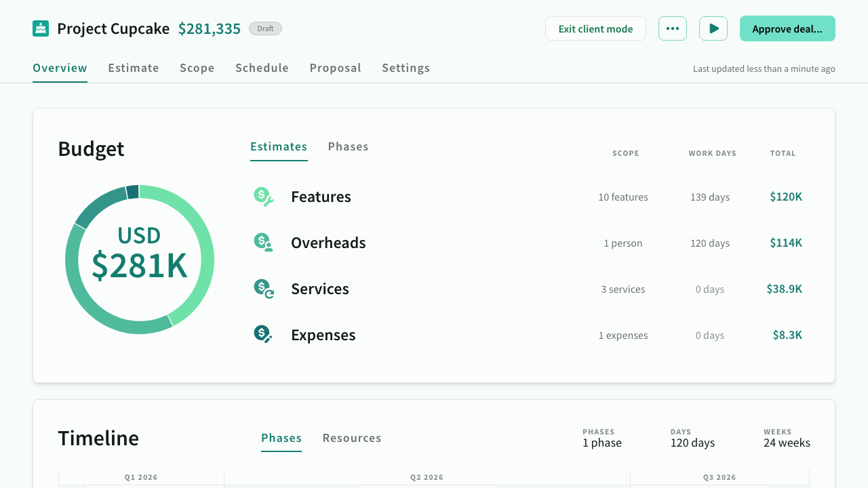Screen dimensions: 868x488
Task: Switch the Timeline view to Resources
Action: pyautogui.click(x=352, y=438)
